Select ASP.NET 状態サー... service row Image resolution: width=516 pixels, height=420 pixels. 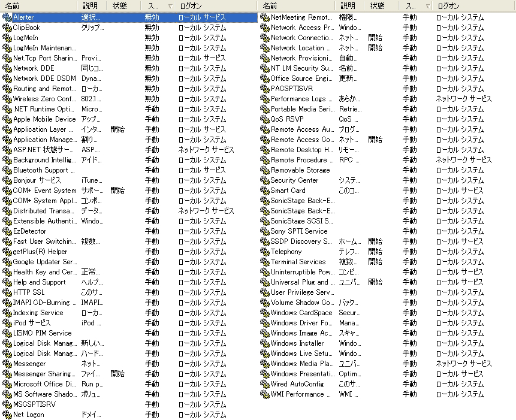tap(129, 150)
